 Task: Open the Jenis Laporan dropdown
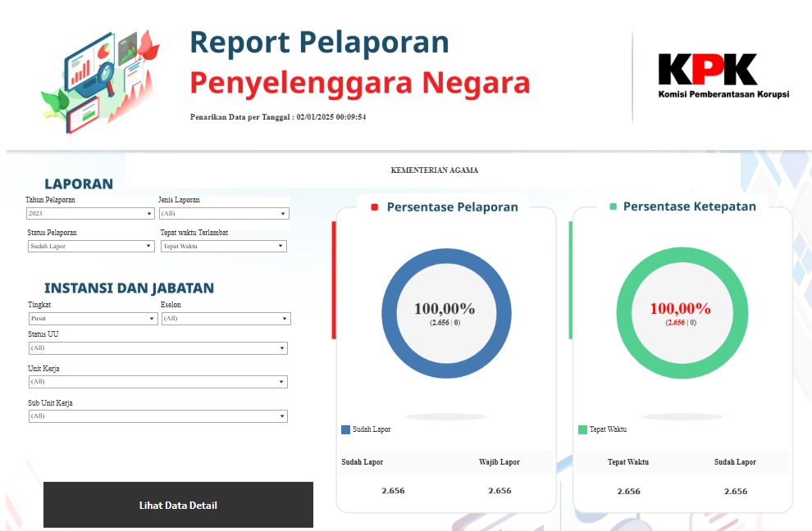(223, 213)
